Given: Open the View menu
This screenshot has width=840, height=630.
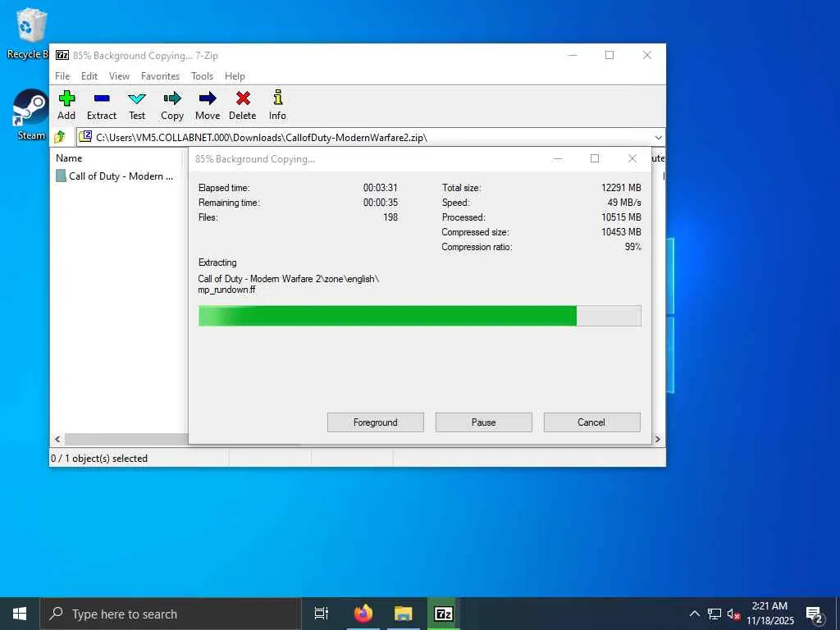Looking at the screenshot, I should tap(119, 76).
